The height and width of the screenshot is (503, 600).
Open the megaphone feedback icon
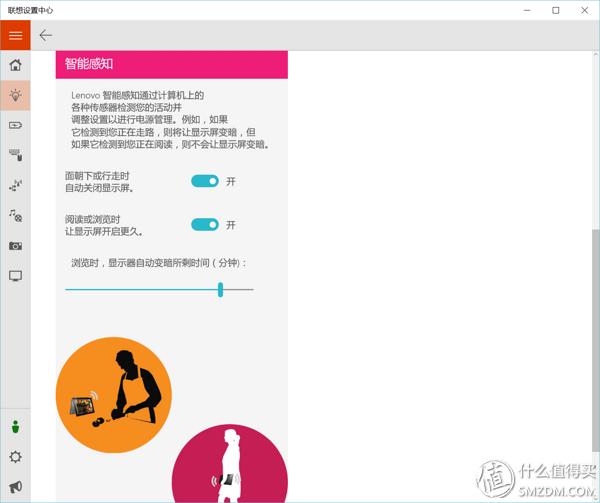15,487
